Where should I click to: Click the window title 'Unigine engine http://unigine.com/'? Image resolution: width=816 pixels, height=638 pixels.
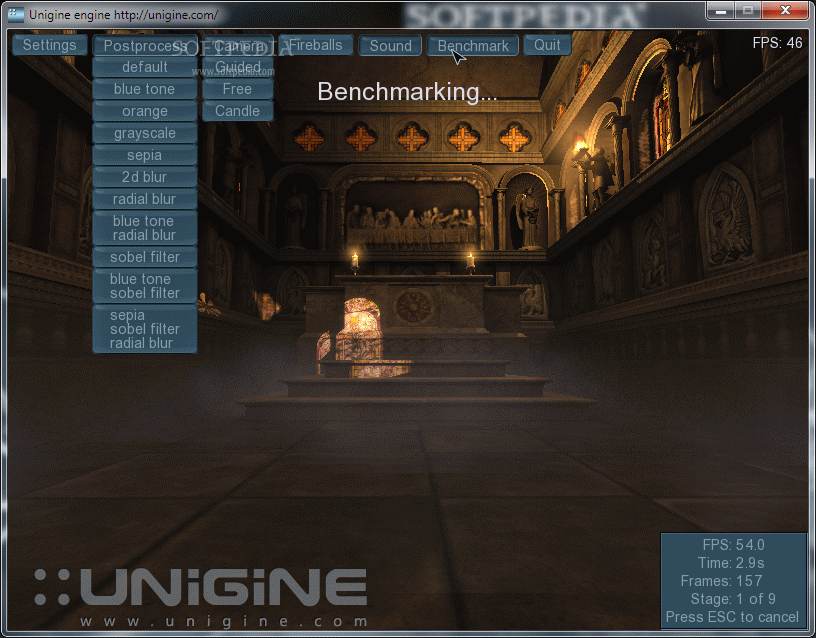(x=123, y=15)
